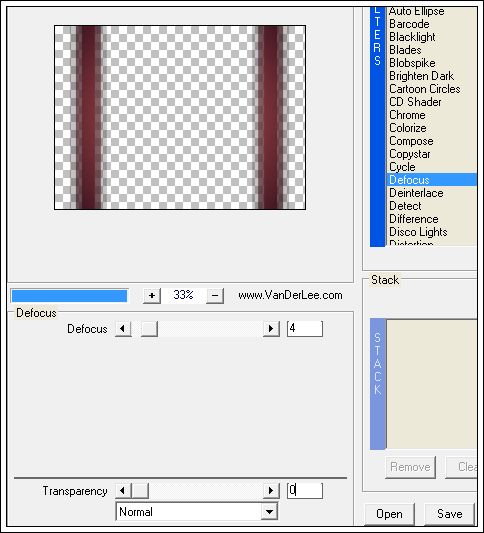This screenshot has width=484, height=533.
Task: Click the Save button
Action: 449,514
